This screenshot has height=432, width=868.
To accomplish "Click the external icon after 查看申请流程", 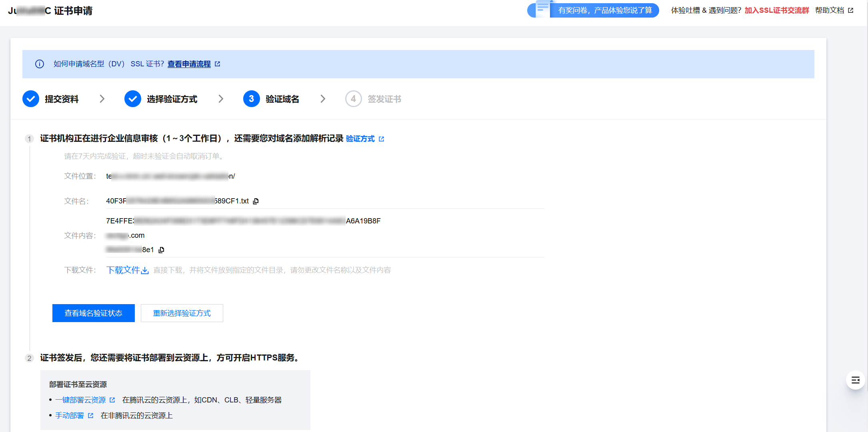I will point(218,64).
